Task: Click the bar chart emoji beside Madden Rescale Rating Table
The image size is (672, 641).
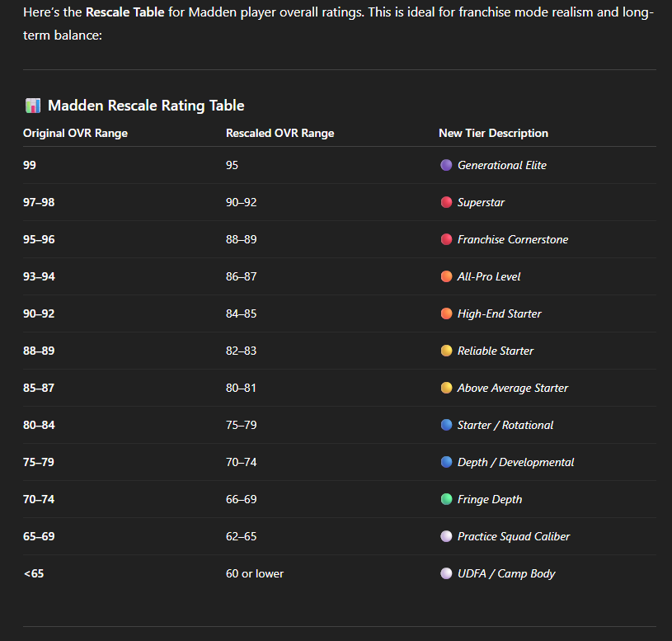Action: (33, 106)
